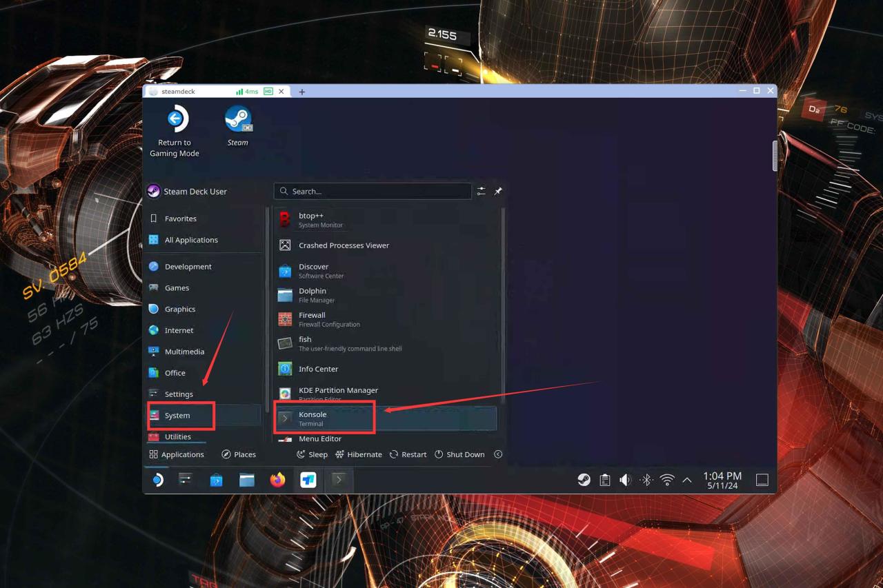Launch Crashed Processes Viewer
Image resolution: width=883 pixels, height=588 pixels.
pos(386,245)
